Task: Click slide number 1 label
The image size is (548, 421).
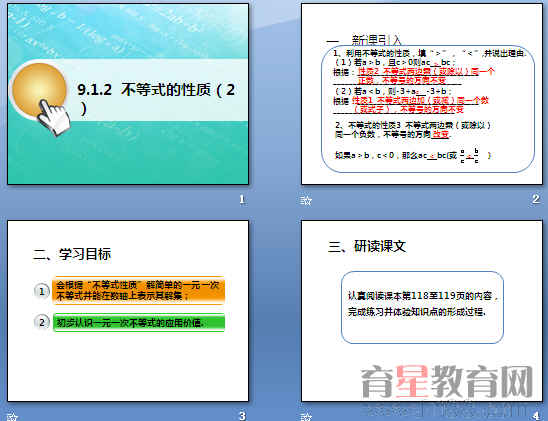Action: pos(242,199)
